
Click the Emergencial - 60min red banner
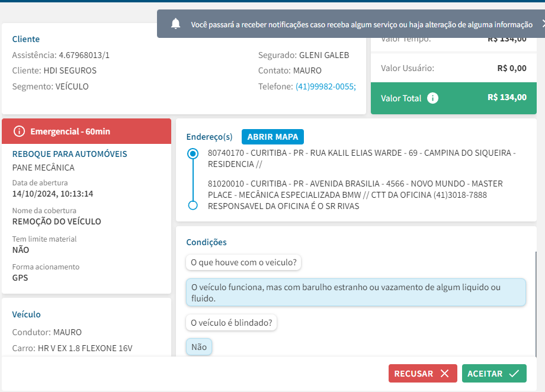point(86,131)
